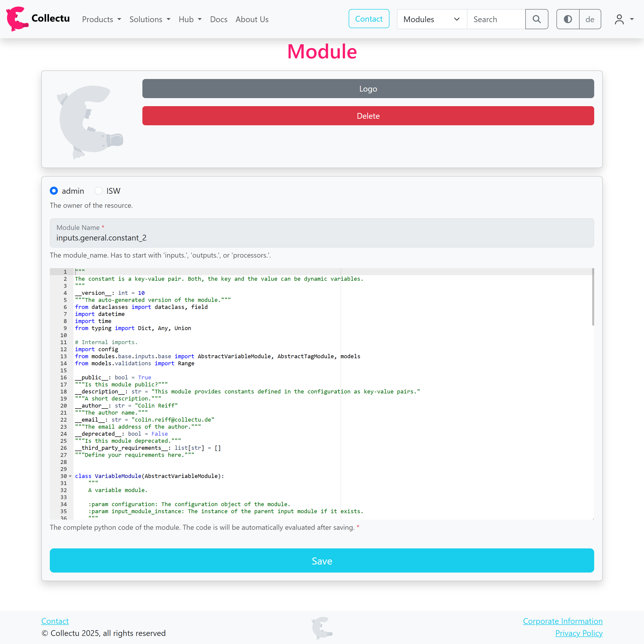Screen dimensions: 644x644
Task: Open the Modules search category dropdown
Action: [x=431, y=19]
